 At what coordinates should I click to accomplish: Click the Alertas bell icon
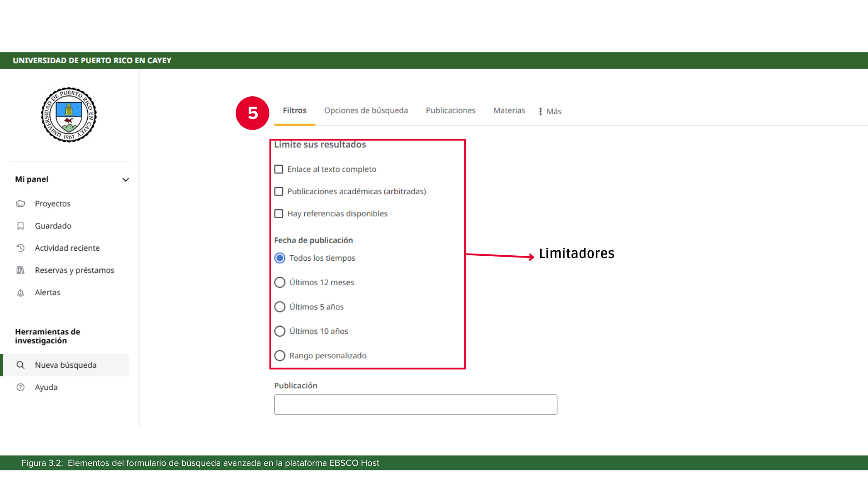20,293
